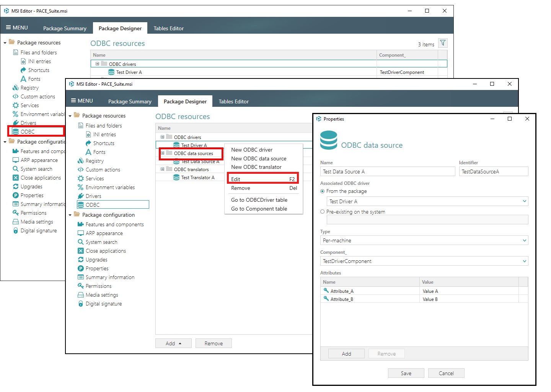Click Custom actions icon in middle window sidebar
Image resolution: width=551 pixels, height=392 pixels.
click(x=81, y=170)
